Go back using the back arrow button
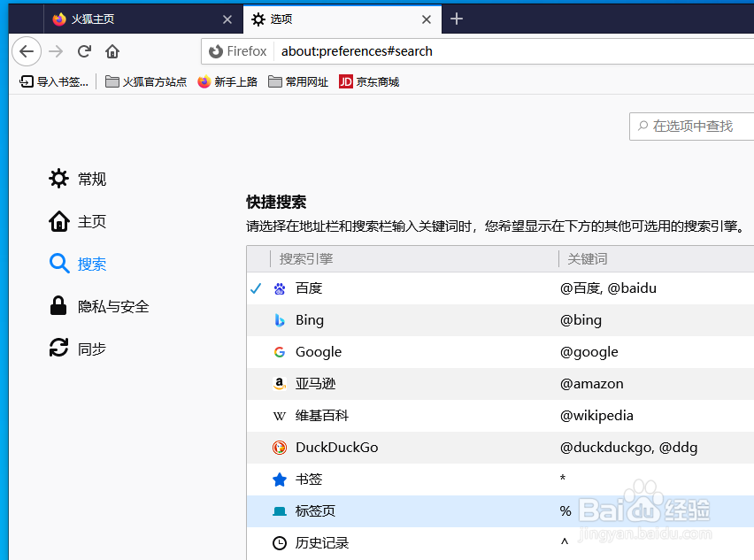This screenshot has width=754, height=560. 27,51
